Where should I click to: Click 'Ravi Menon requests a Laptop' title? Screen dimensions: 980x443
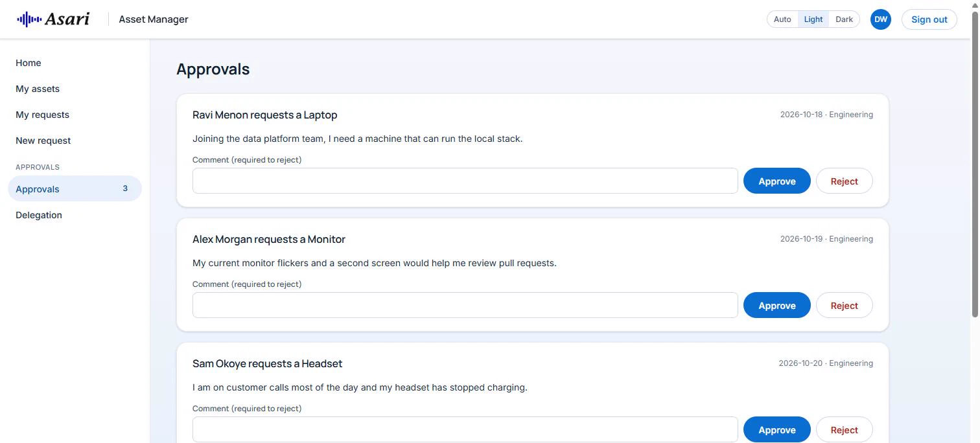point(264,115)
